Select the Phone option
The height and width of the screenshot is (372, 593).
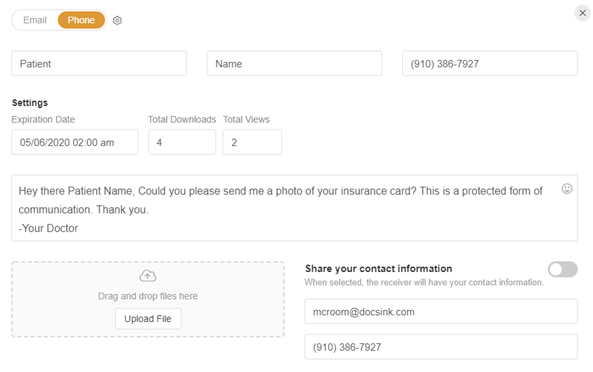tap(81, 20)
